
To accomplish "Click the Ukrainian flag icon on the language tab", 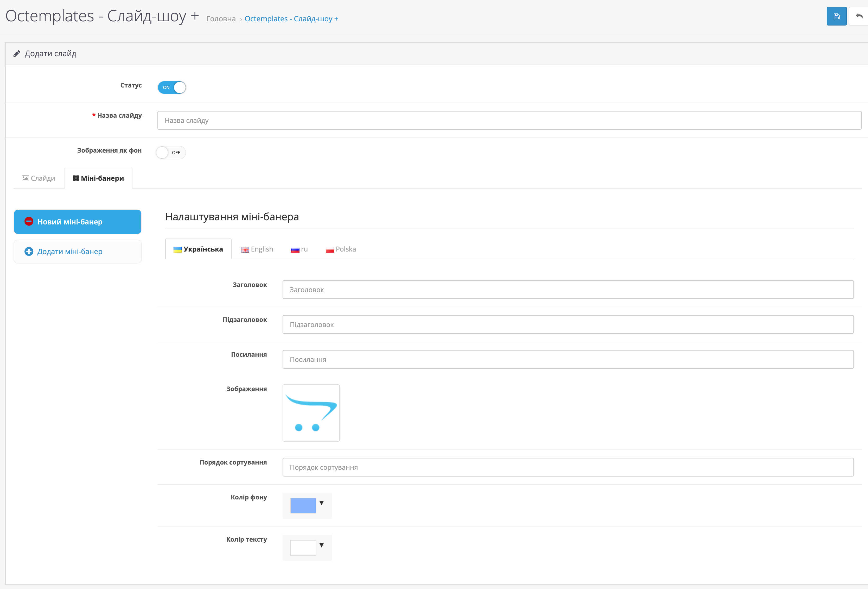I will (x=177, y=250).
